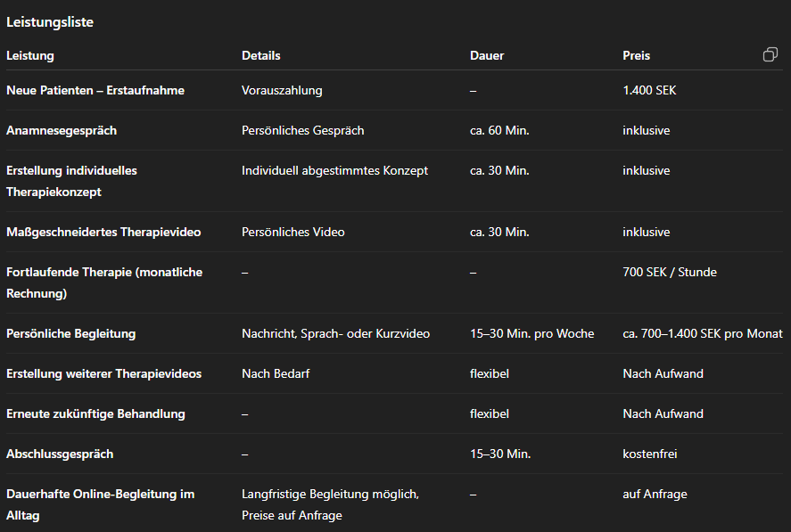Click Dauerhafte Online-Begleitung im Alltag label

[x=101, y=504]
